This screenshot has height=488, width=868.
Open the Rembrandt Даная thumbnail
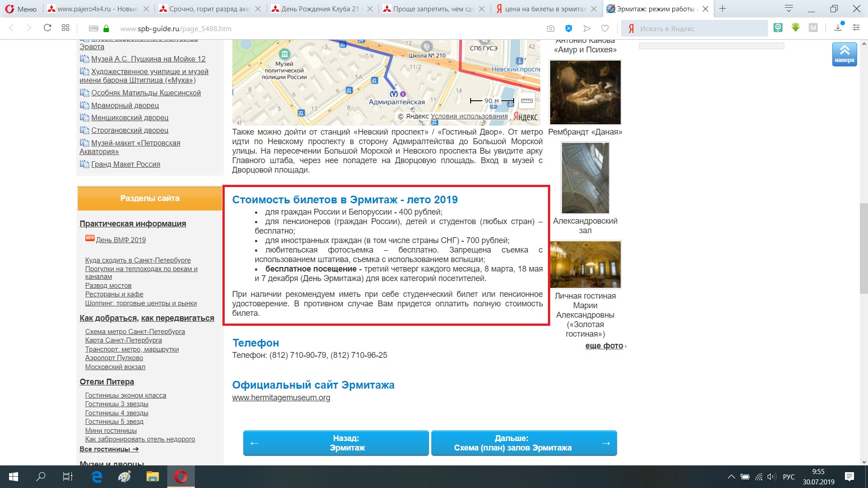(585, 92)
